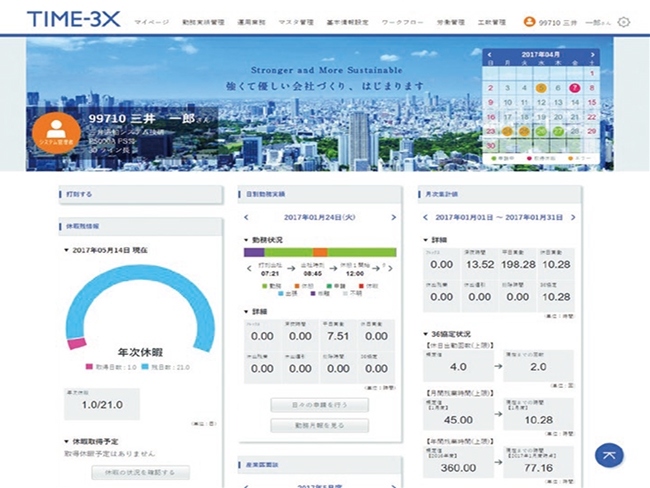
Task: Select the highlighted pink date 7 in calendar
Action: click(575, 87)
